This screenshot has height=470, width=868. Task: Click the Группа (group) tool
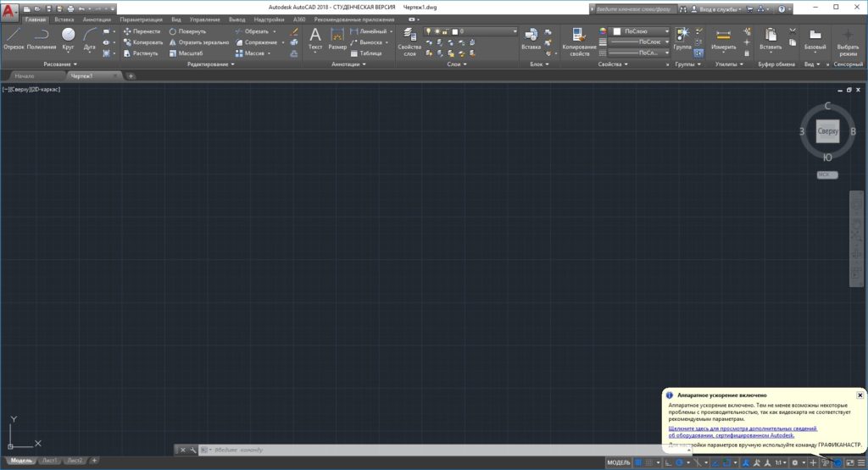(682, 39)
